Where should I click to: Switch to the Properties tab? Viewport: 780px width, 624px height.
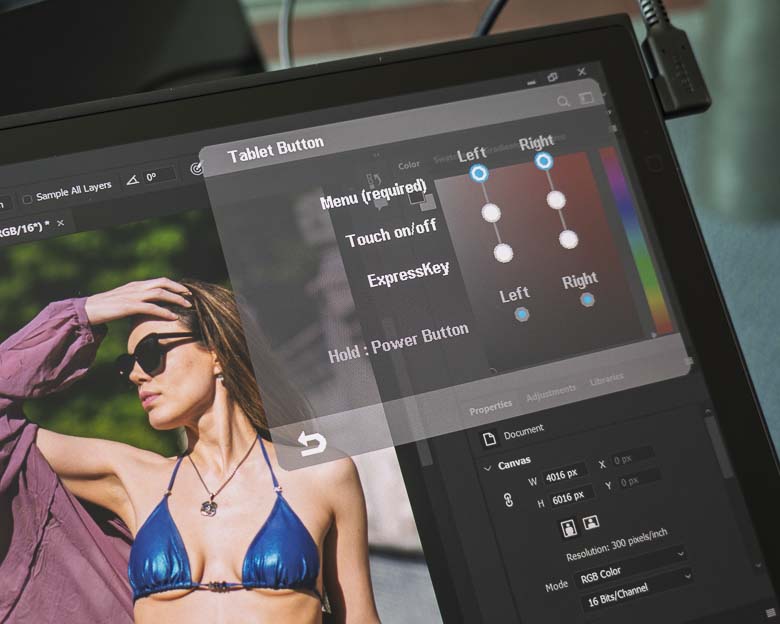point(490,408)
